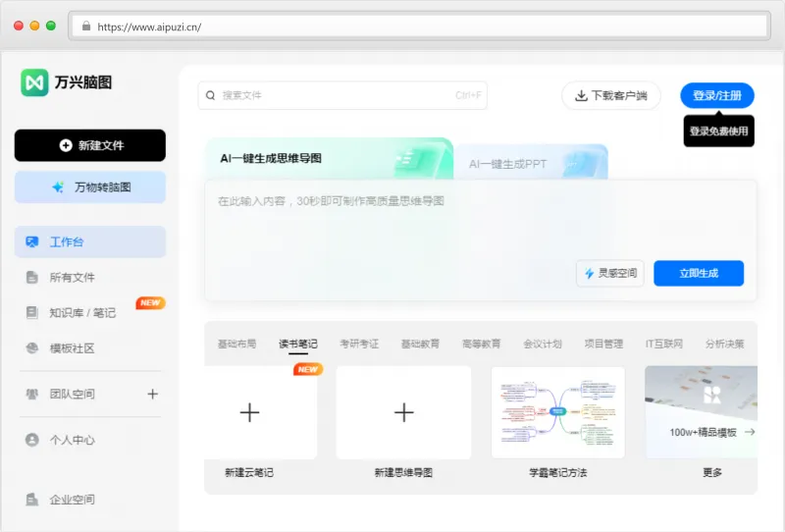Viewport: 785px width, 532px height.
Task: Click the 工作台 sidebar icon
Action: [x=32, y=242]
